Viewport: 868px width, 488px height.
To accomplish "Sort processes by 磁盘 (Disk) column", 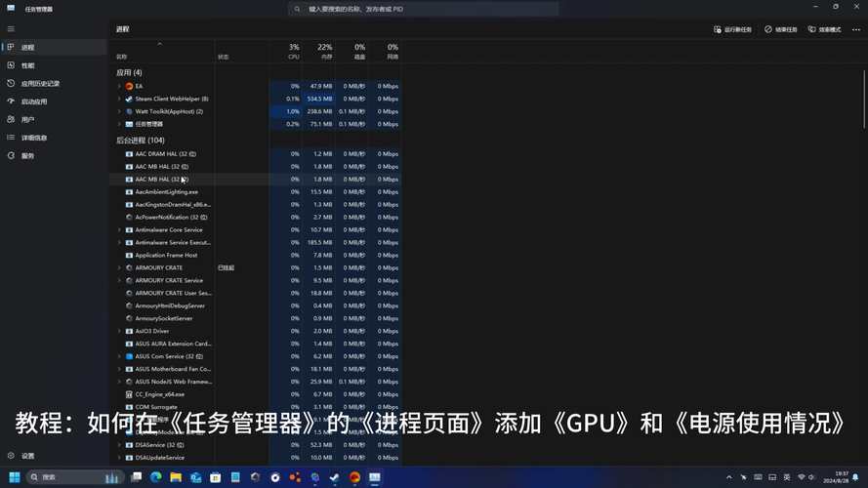I will (351, 51).
